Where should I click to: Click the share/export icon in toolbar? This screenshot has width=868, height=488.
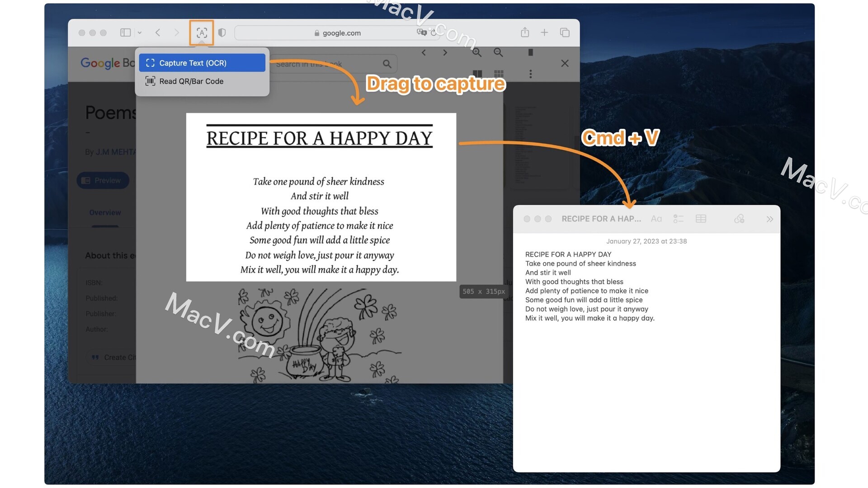[524, 33]
